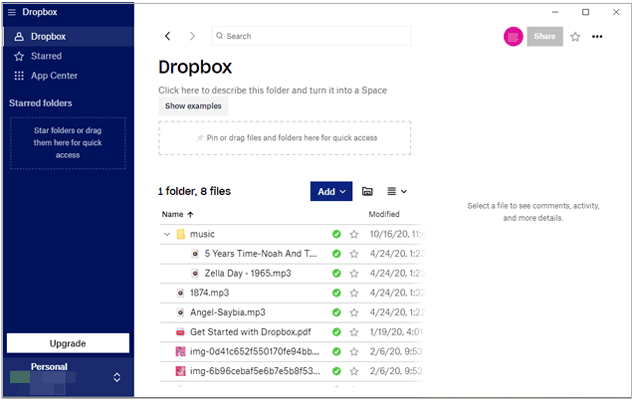Image resolution: width=634 pixels, height=400 pixels.
Task: Click sync check icon for Angel-Saybia.mp3
Action: point(336,312)
